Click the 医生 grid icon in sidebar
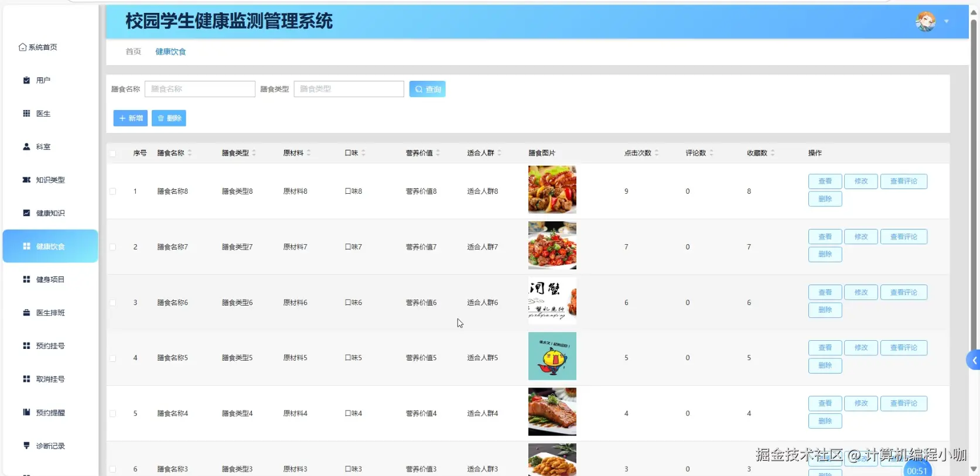Image resolution: width=980 pixels, height=476 pixels. click(x=26, y=114)
